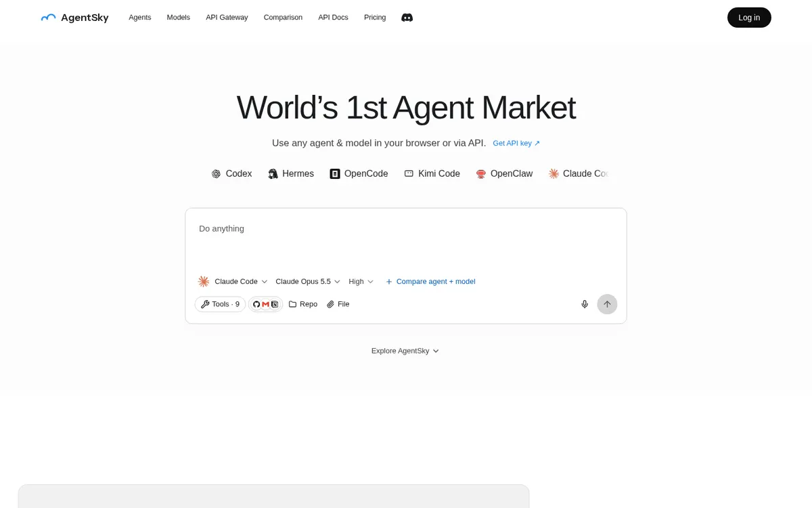
Task: Click the microphone voice input icon
Action: (585, 304)
